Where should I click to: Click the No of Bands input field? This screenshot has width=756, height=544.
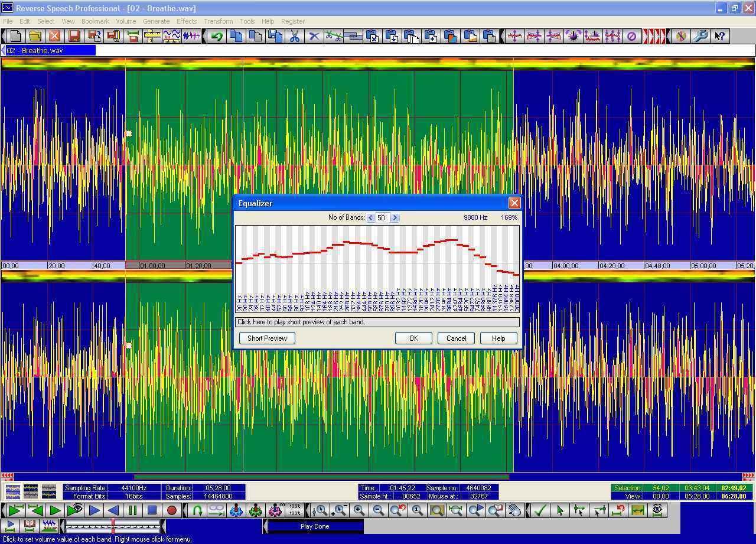click(383, 217)
